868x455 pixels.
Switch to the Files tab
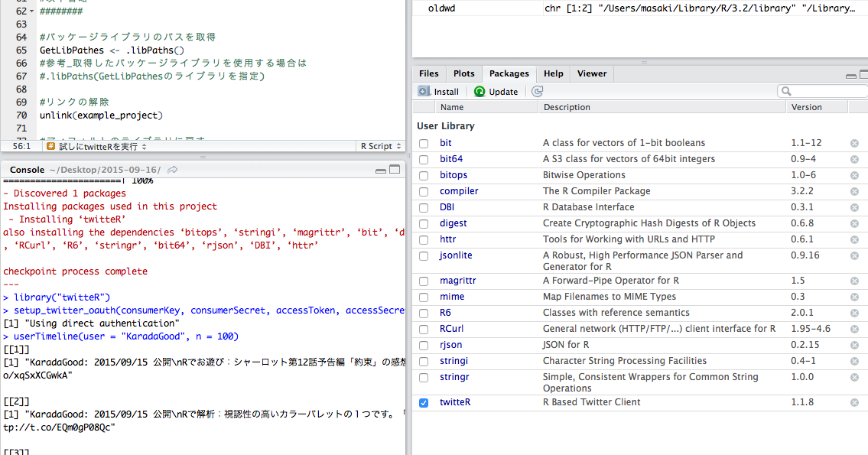[x=428, y=73]
